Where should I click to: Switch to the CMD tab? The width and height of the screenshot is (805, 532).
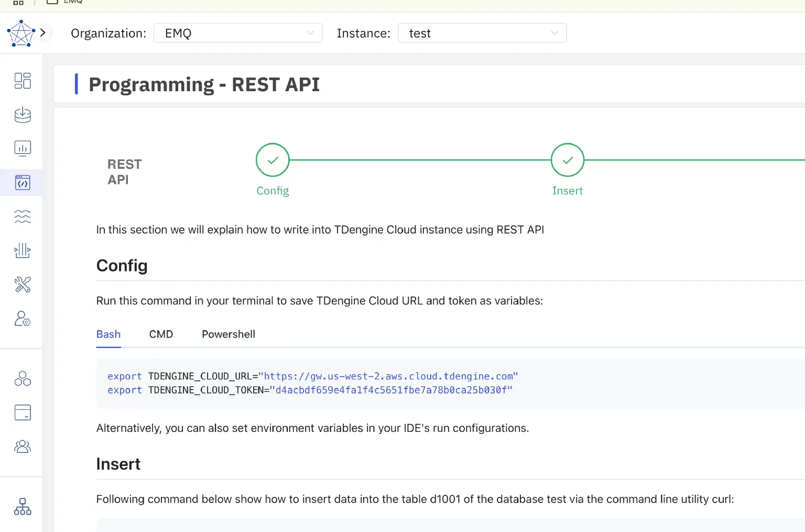click(x=161, y=334)
